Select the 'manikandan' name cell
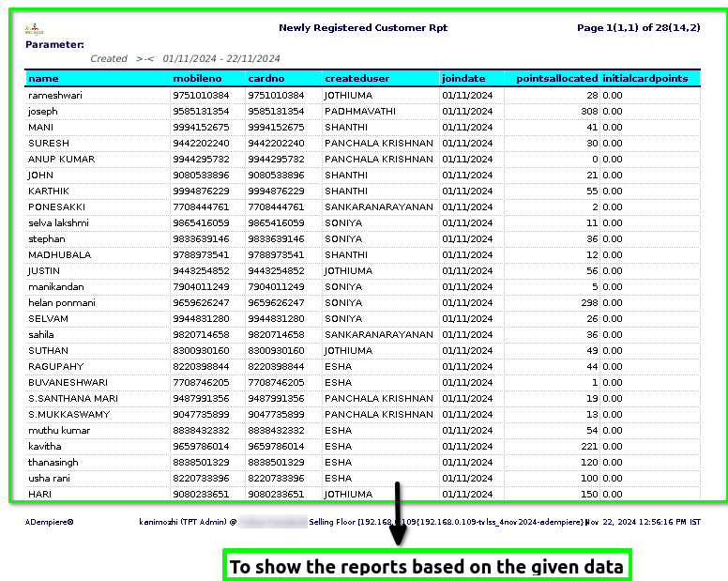 [55, 286]
